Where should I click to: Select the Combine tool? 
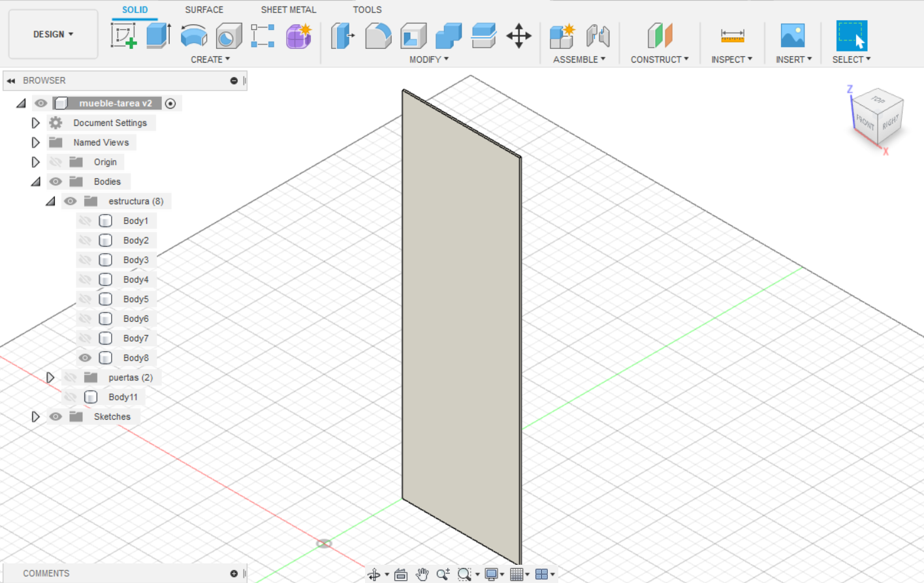pyautogui.click(x=449, y=36)
